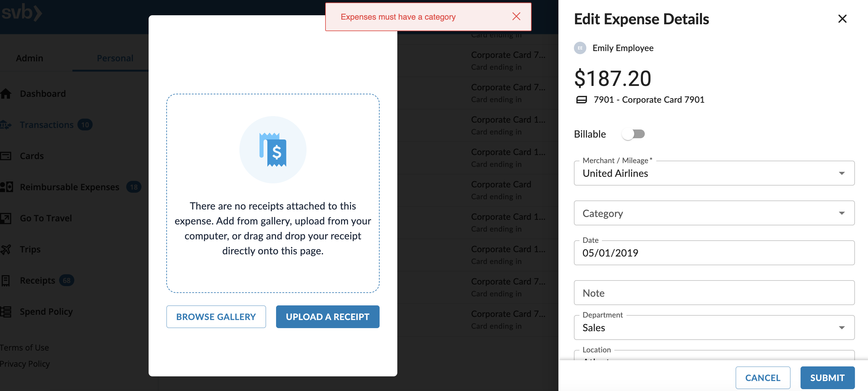Select the Personal tab
This screenshot has width=868, height=391.
click(115, 58)
